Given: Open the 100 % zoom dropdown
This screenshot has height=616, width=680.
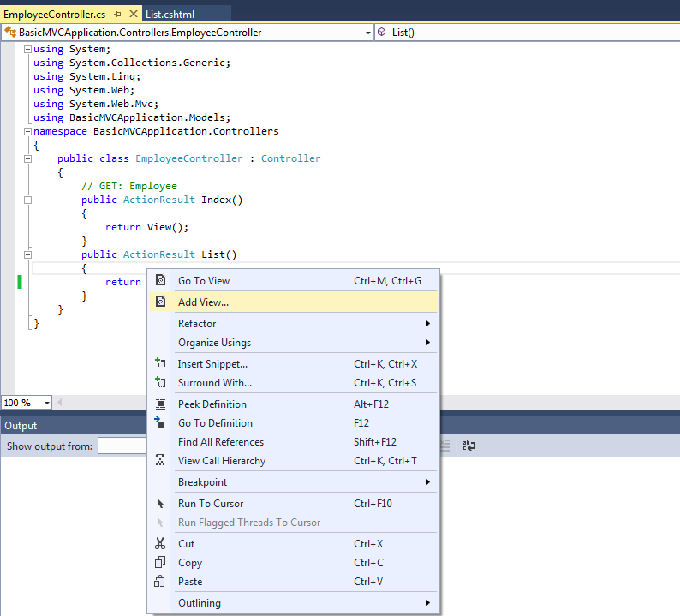Looking at the screenshot, I should pyautogui.click(x=46, y=403).
